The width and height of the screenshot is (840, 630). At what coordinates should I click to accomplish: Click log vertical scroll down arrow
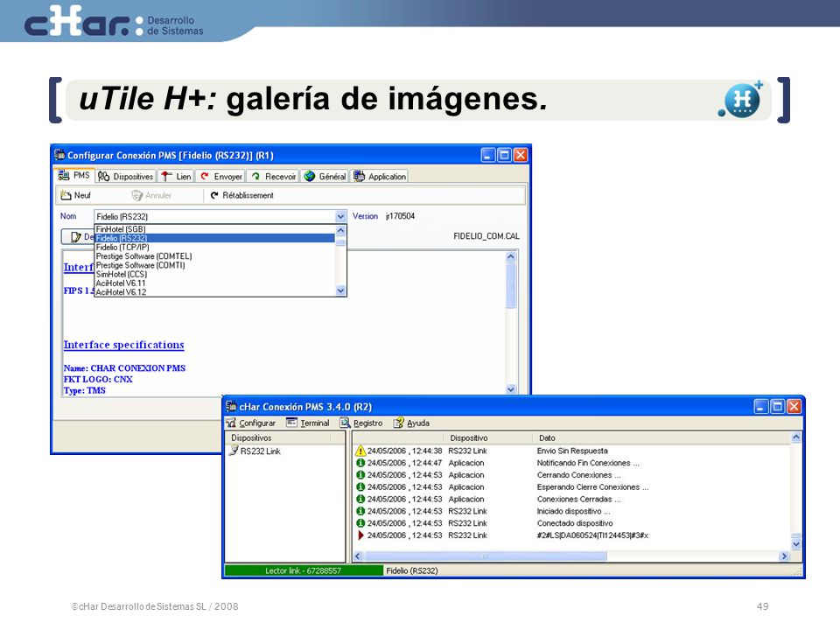coord(796,544)
